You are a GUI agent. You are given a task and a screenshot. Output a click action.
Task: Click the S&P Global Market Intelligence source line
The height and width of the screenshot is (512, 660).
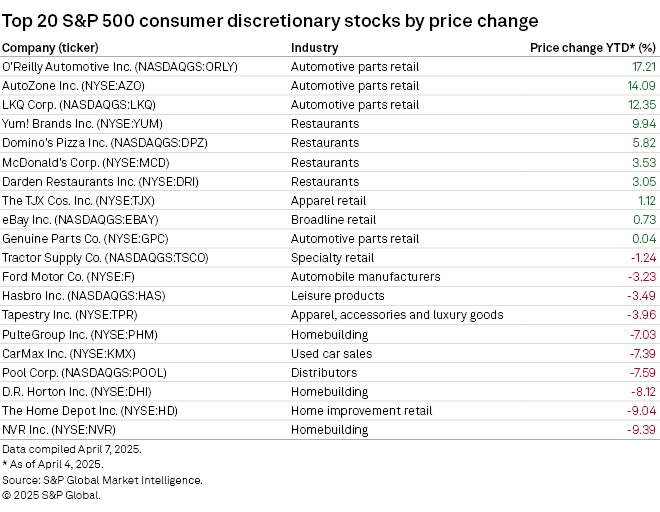[102, 479]
